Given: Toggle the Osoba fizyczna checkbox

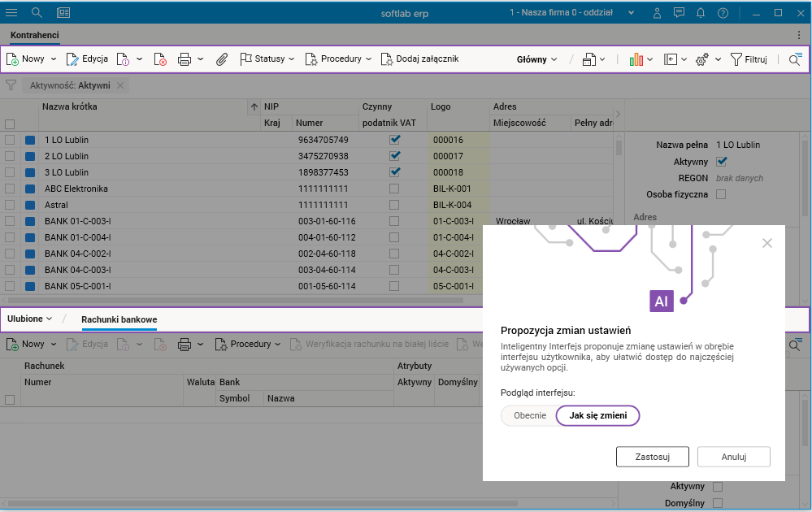Looking at the screenshot, I should [720, 194].
